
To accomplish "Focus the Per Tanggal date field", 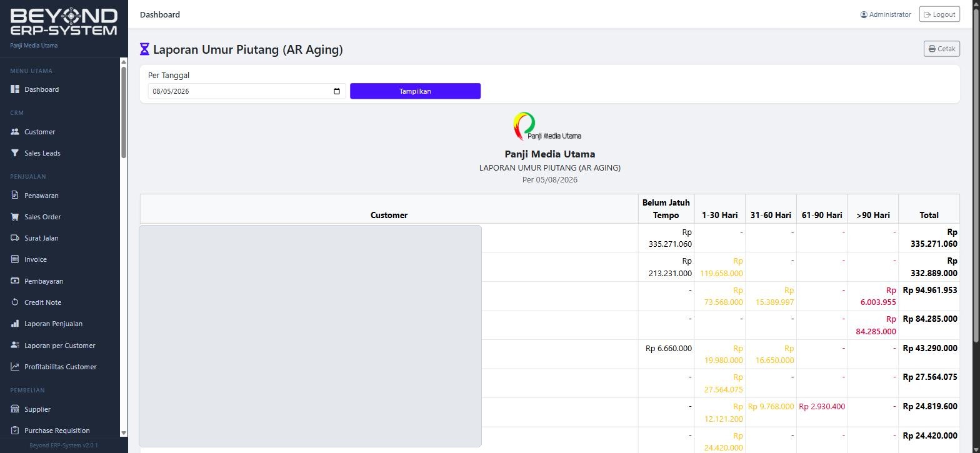I will [x=247, y=91].
